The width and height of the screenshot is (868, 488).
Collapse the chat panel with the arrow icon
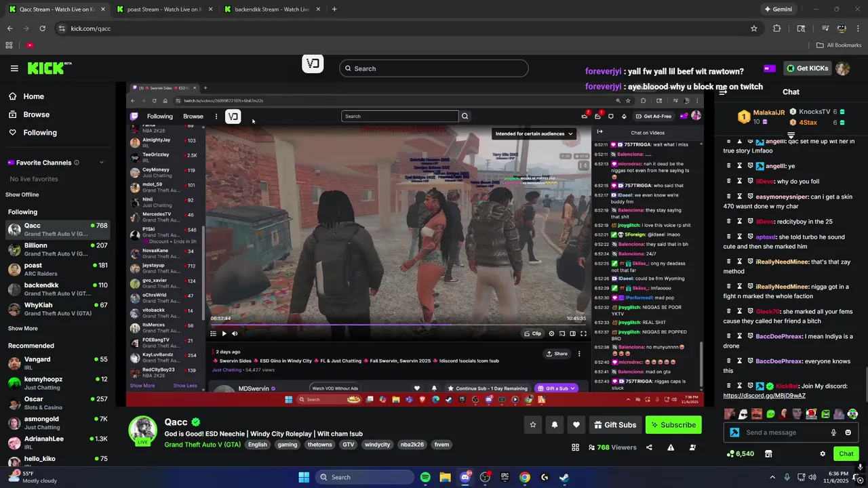click(723, 92)
